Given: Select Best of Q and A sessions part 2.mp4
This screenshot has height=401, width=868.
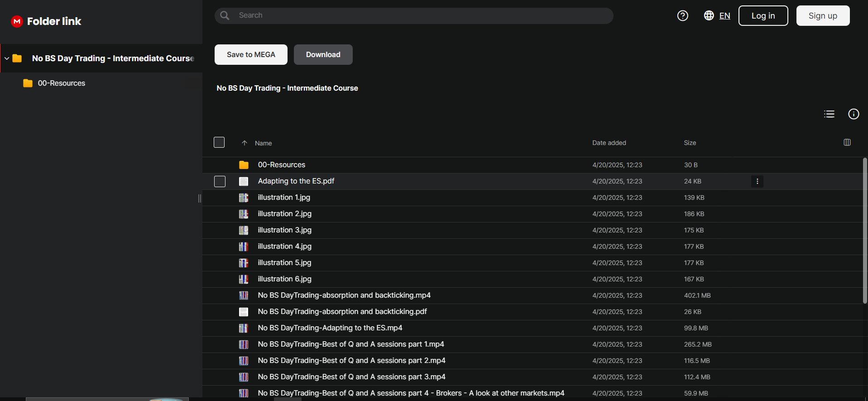Looking at the screenshot, I should 352,361.
